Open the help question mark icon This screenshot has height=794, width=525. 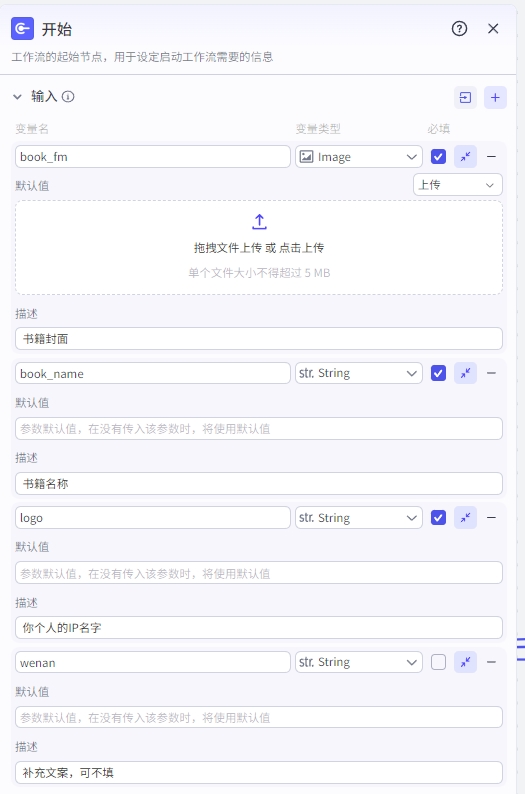[459, 29]
